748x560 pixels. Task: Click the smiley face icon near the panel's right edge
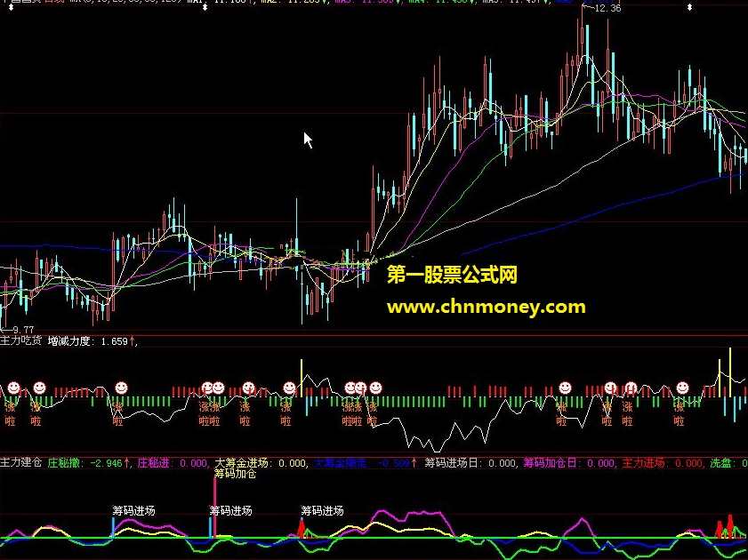click(682, 388)
